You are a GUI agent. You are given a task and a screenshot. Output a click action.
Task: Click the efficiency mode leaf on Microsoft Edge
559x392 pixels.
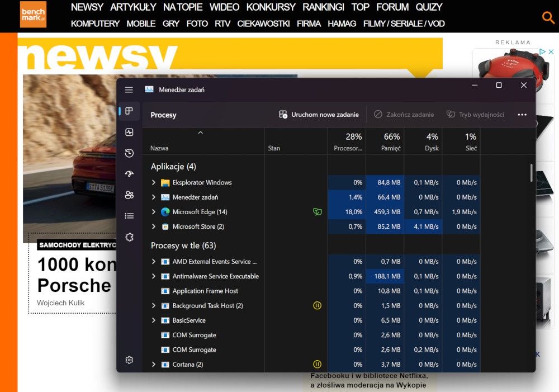point(318,212)
